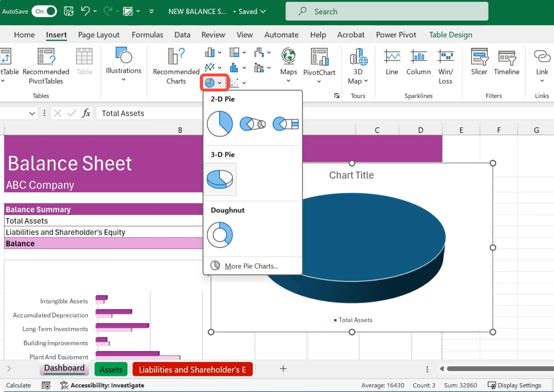
Task: Click the Insert Pie or Doughnut Chart icon
Action: pyautogui.click(x=210, y=83)
